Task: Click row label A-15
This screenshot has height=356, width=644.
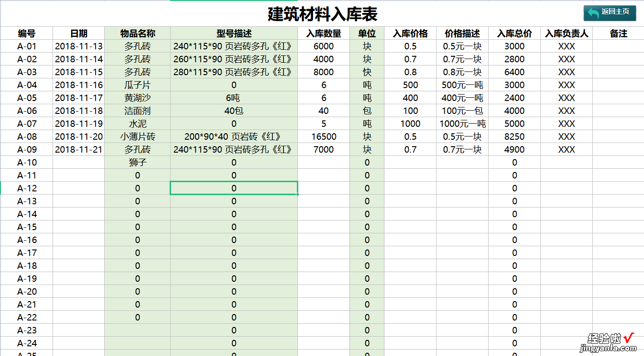Action: click(27, 227)
